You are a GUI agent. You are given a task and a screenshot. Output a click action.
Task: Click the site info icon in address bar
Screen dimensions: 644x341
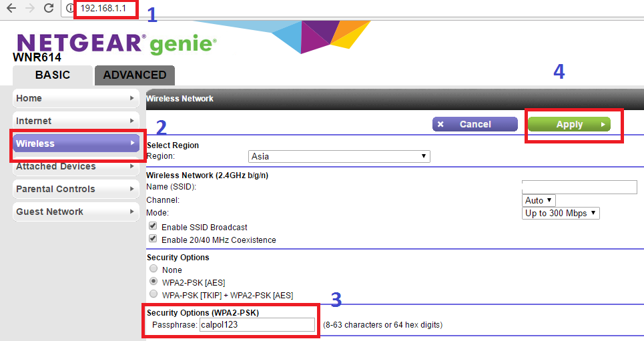pos(70,8)
